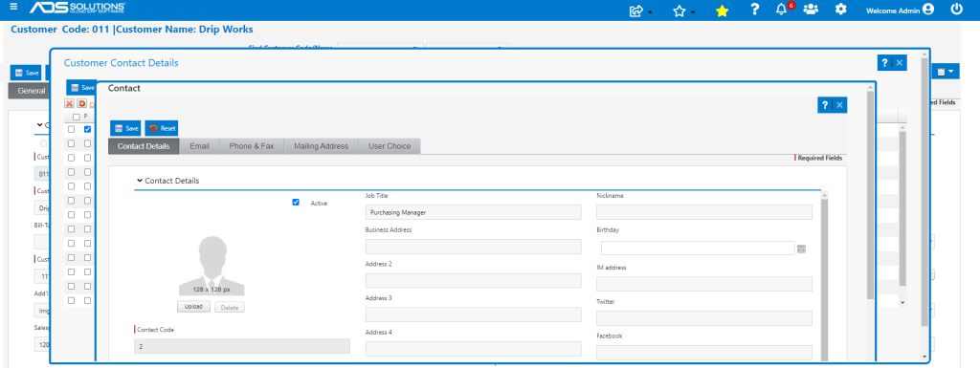Click the Facebook field
This screenshot has width=980, height=368.
click(704, 353)
